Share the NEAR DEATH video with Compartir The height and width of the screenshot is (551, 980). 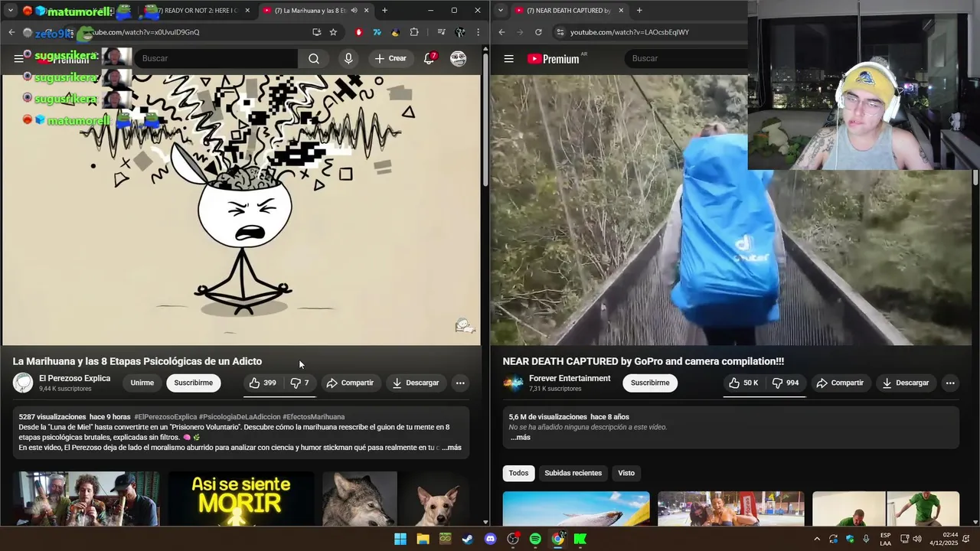click(x=840, y=383)
